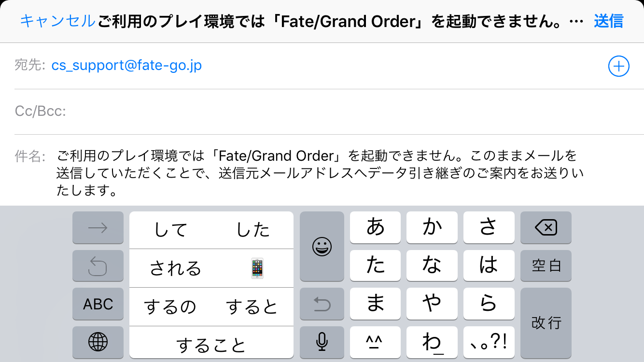Tap the add contact plus icon
The width and height of the screenshot is (644, 362).
point(618,67)
